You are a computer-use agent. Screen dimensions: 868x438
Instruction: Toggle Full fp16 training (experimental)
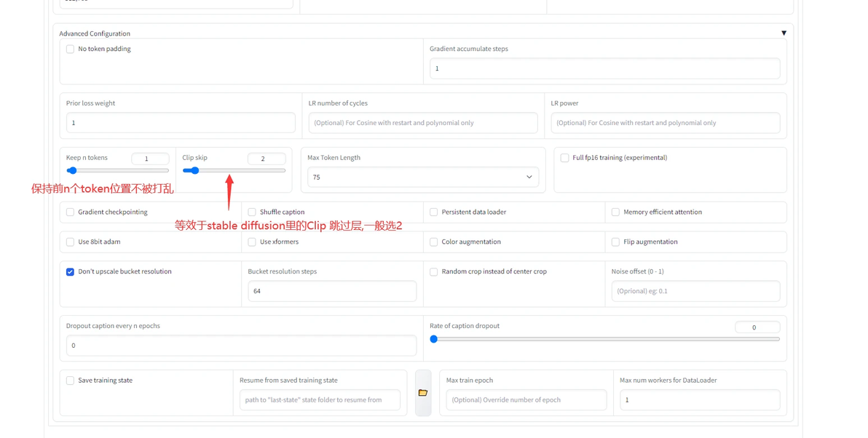(564, 158)
